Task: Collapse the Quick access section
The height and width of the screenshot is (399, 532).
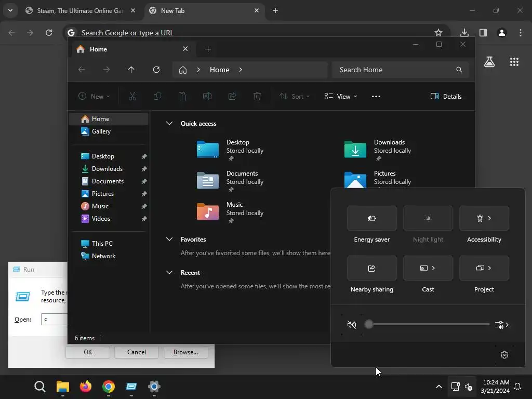Action: click(169, 124)
